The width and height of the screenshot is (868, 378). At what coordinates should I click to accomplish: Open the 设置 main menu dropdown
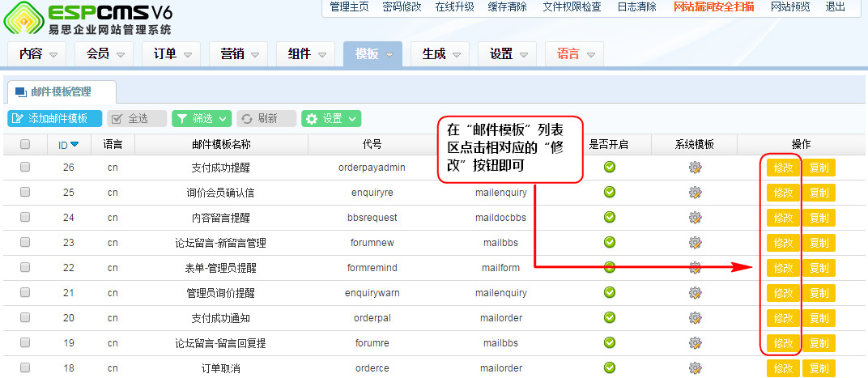(507, 54)
